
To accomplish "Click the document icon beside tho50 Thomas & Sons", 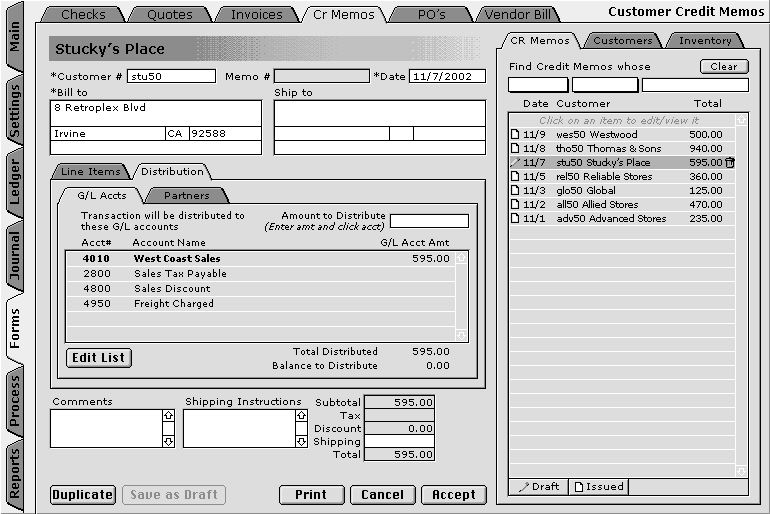I will pos(515,148).
